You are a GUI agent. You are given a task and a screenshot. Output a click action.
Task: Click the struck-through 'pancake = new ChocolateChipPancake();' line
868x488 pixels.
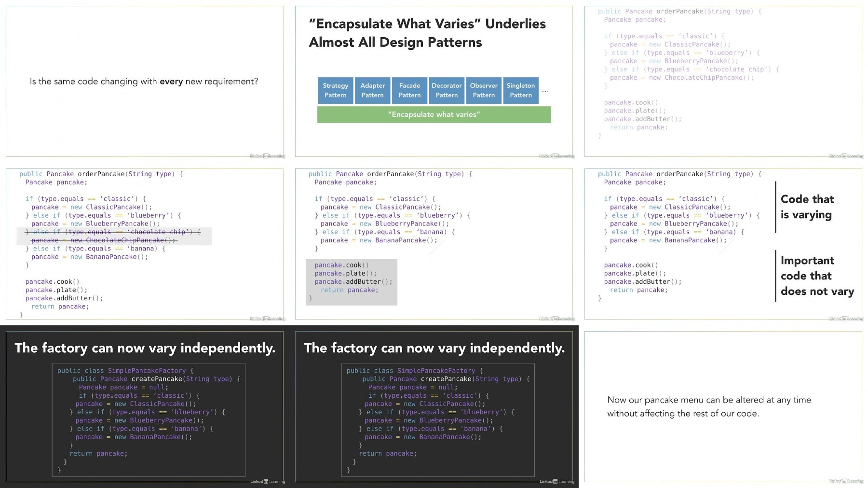104,240
